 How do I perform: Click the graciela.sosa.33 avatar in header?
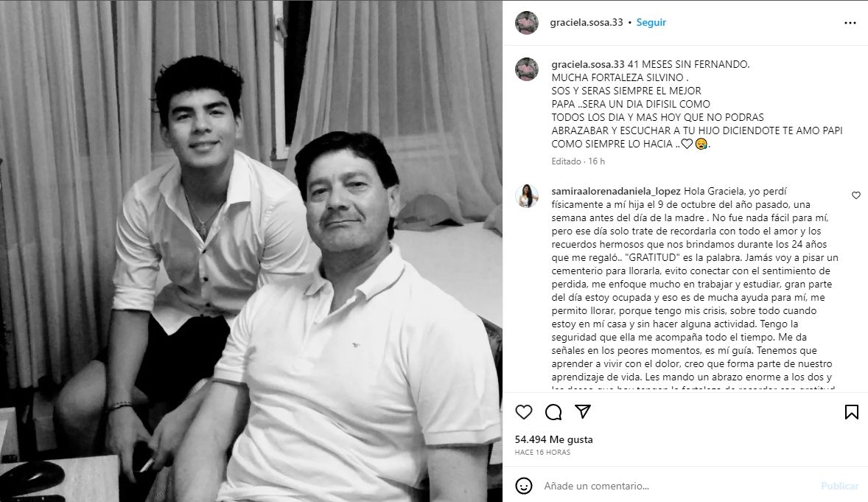[526, 23]
